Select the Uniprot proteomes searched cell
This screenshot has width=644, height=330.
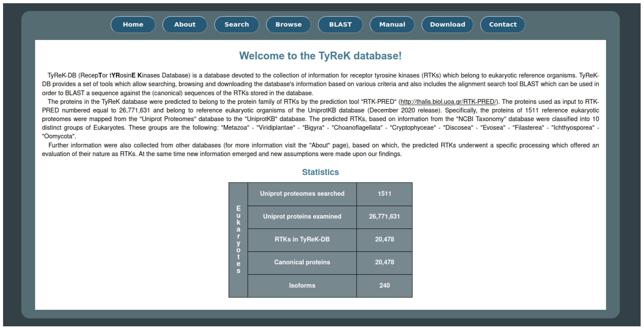[x=302, y=194]
